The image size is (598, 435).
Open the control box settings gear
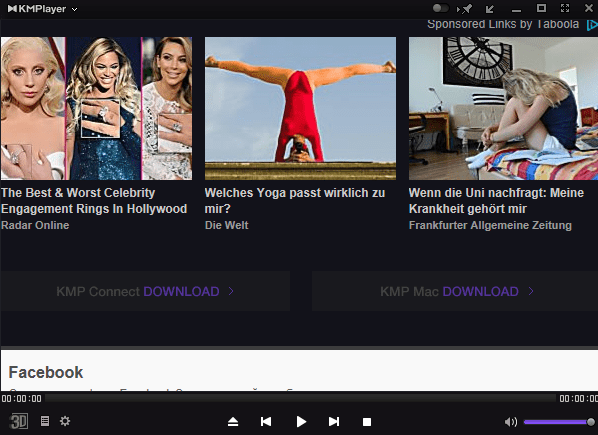[65, 421]
